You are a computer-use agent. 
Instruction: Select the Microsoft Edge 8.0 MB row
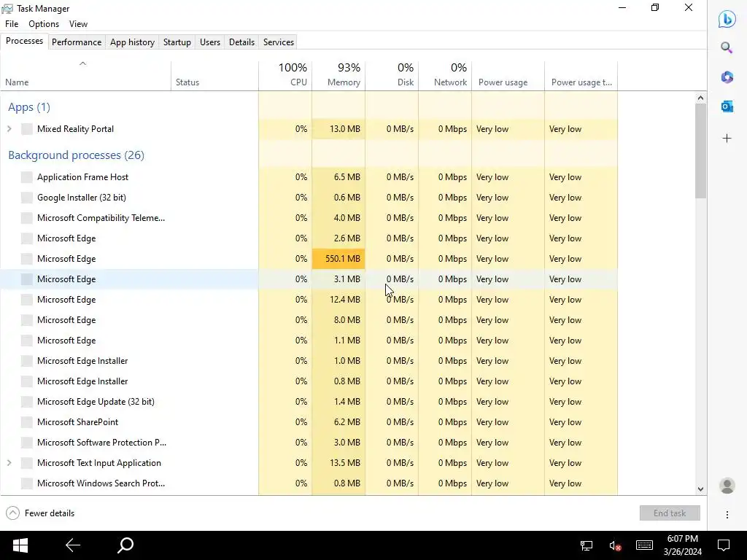pos(309,321)
